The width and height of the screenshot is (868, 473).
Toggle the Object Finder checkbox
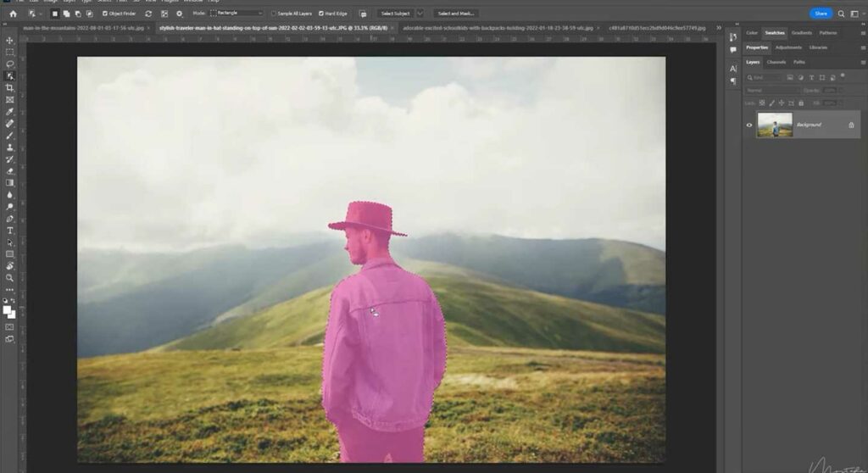(104, 14)
